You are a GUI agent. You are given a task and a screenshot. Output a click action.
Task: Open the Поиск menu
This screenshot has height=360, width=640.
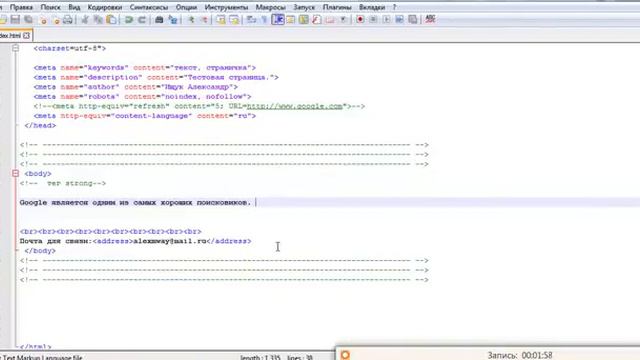(x=51, y=7)
